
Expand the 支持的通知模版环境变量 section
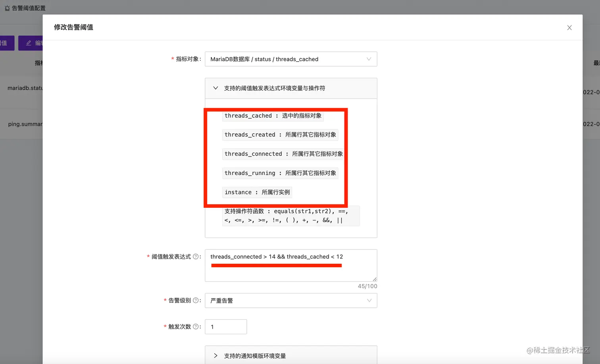215,356
